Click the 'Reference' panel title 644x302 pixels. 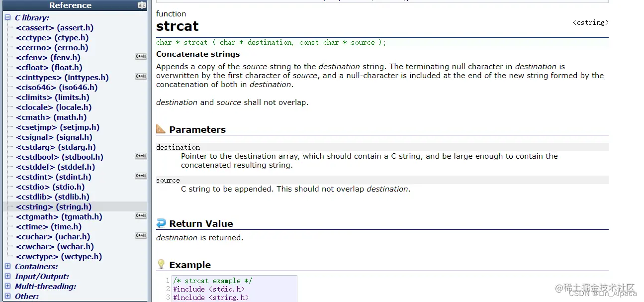pyautogui.click(x=70, y=5)
